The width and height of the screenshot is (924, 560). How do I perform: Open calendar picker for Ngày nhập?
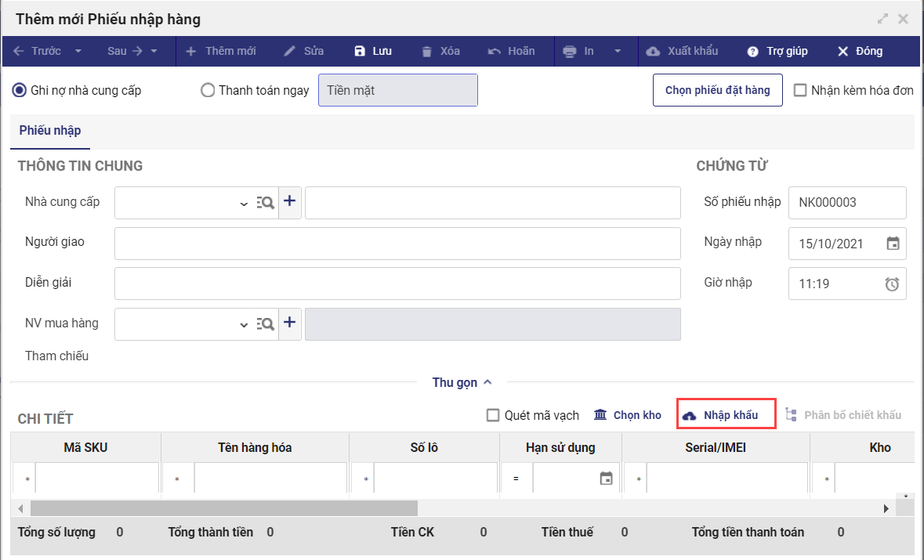point(893,244)
